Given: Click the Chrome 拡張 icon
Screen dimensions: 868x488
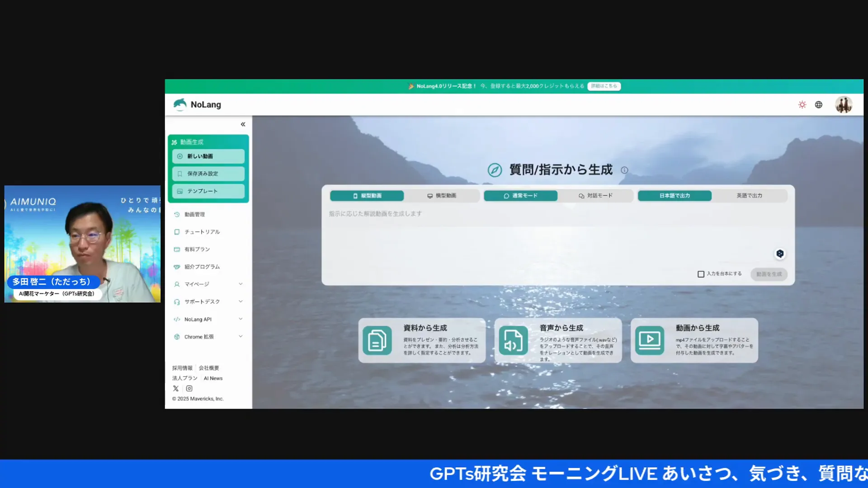Looking at the screenshot, I should pyautogui.click(x=177, y=337).
